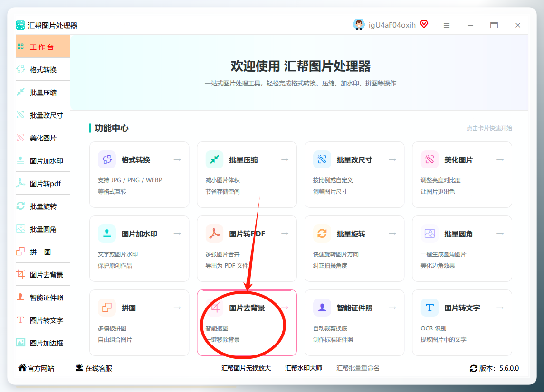This screenshot has width=544, height=392.
Task: Switch to 智能证件照 in the sidebar
Action: (43, 297)
